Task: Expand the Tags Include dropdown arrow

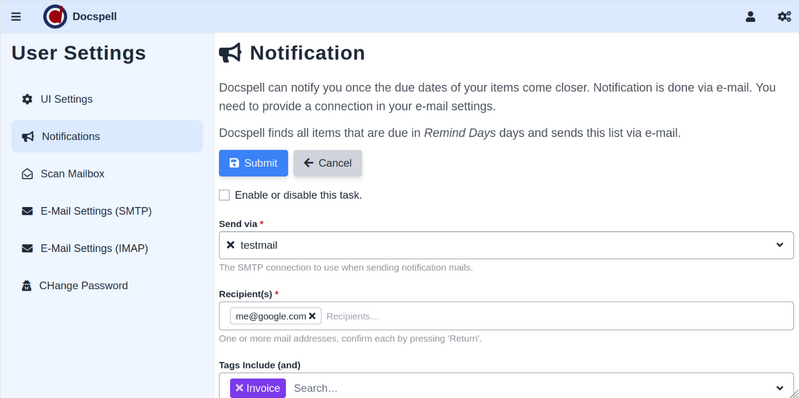Action: point(780,388)
